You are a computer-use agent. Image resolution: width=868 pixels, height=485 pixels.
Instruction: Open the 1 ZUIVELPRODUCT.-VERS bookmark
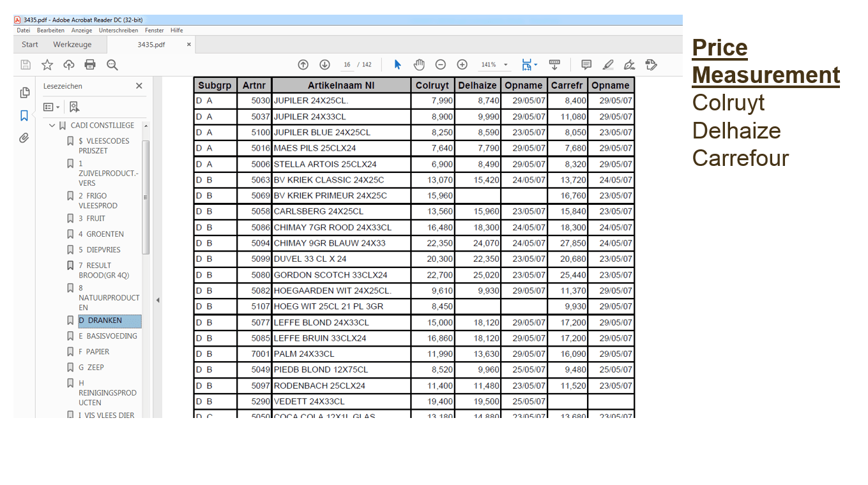[x=105, y=173]
